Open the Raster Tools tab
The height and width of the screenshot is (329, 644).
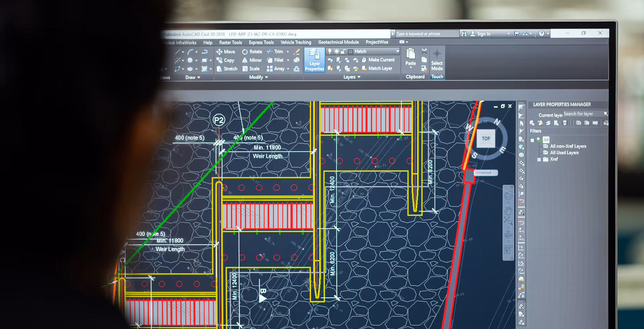click(x=230, y=42)
